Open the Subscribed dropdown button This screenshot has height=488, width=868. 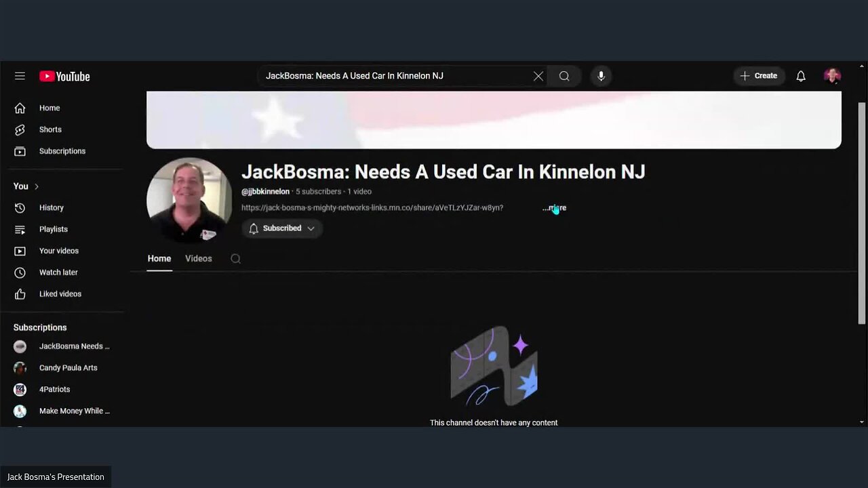281,228
